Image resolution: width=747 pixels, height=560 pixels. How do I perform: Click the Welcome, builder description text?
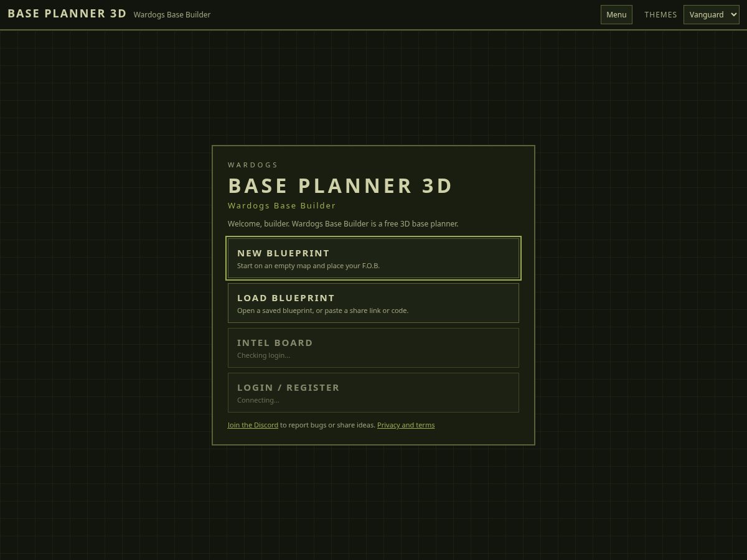[343, 223]
